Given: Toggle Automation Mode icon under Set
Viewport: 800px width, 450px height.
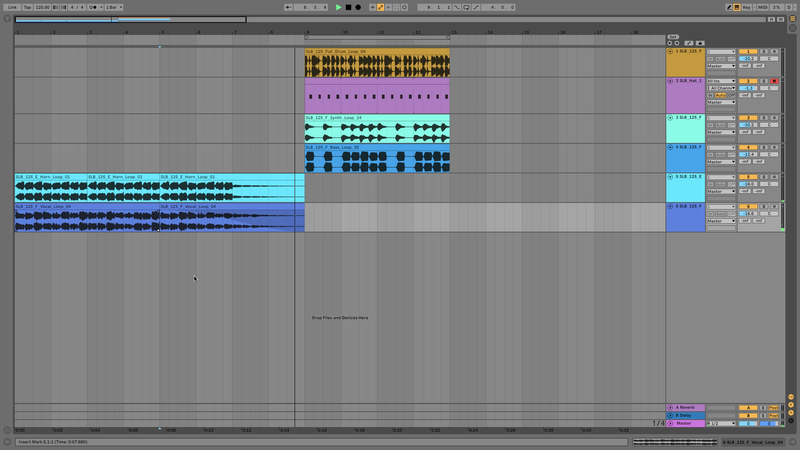Looking at the screenshot, I should 689,43.
